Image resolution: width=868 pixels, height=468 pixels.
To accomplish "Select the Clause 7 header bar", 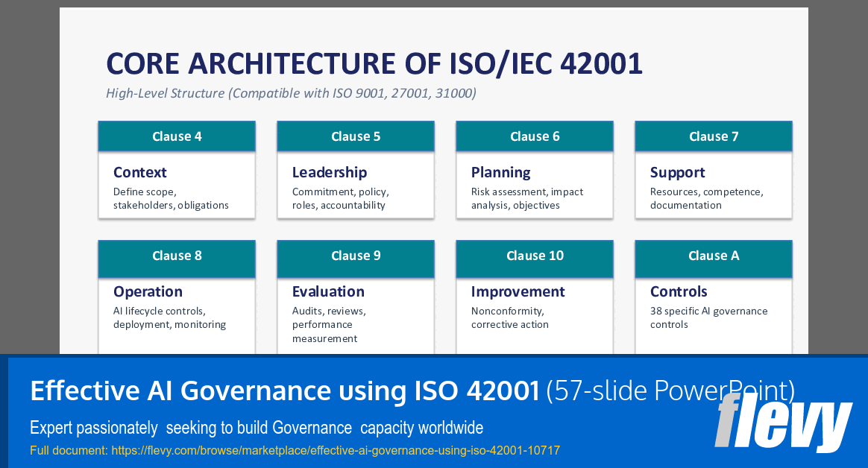I will coord(713,136).
